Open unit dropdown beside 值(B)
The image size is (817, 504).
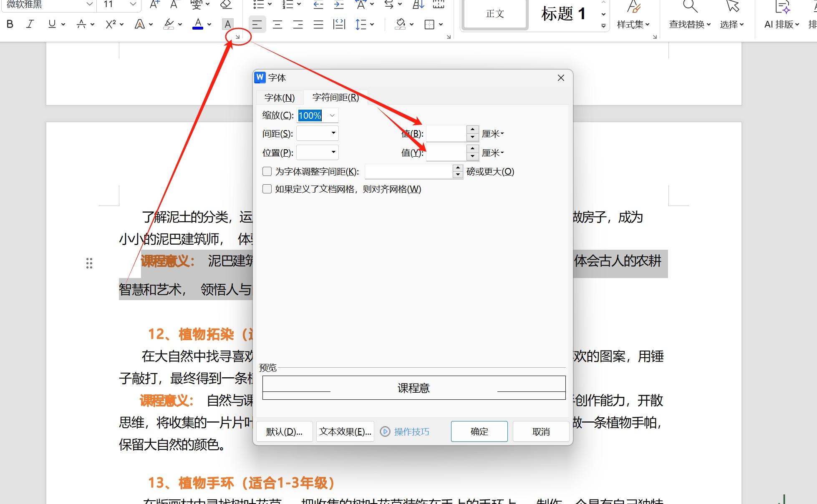point(493,134)
